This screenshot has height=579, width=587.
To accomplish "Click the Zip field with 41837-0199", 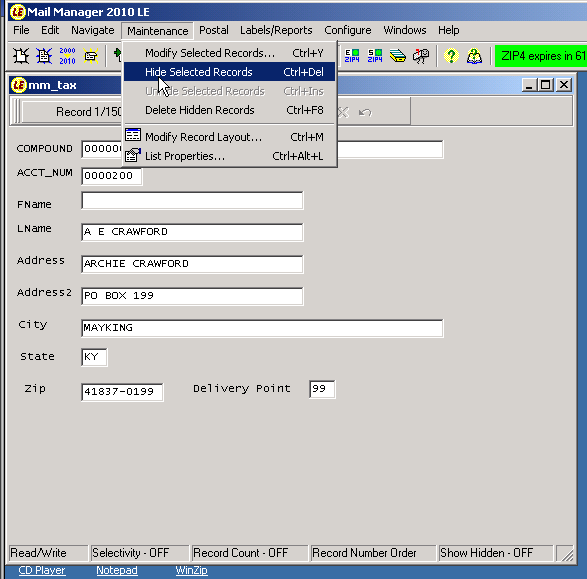I will pyautogui.click(x=122, y=392).
